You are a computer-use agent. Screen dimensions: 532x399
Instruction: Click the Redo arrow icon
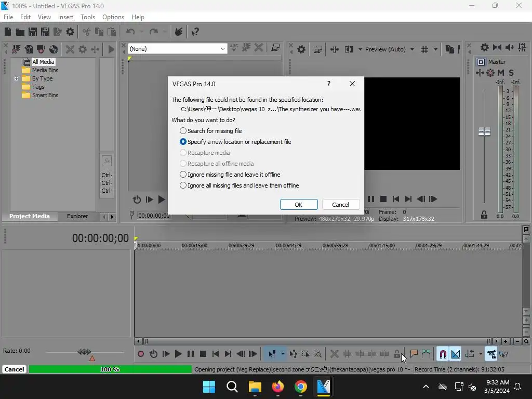tap(154, 32)
